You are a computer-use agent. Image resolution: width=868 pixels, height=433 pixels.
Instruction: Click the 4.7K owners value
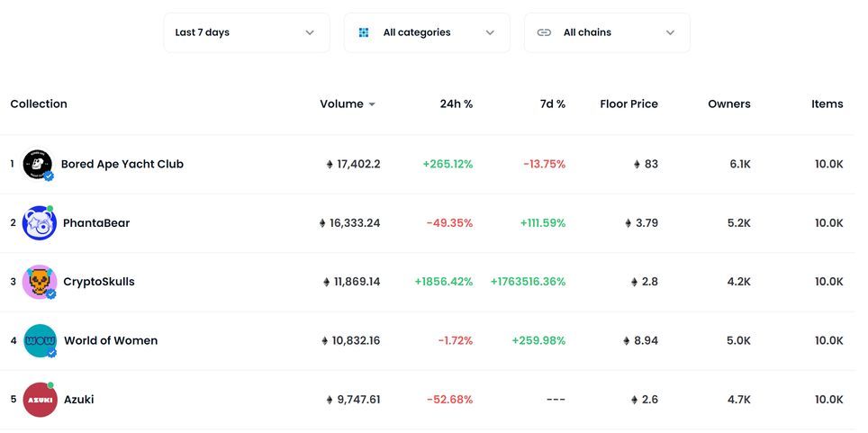pyautogui.click(x=739, y=399)
